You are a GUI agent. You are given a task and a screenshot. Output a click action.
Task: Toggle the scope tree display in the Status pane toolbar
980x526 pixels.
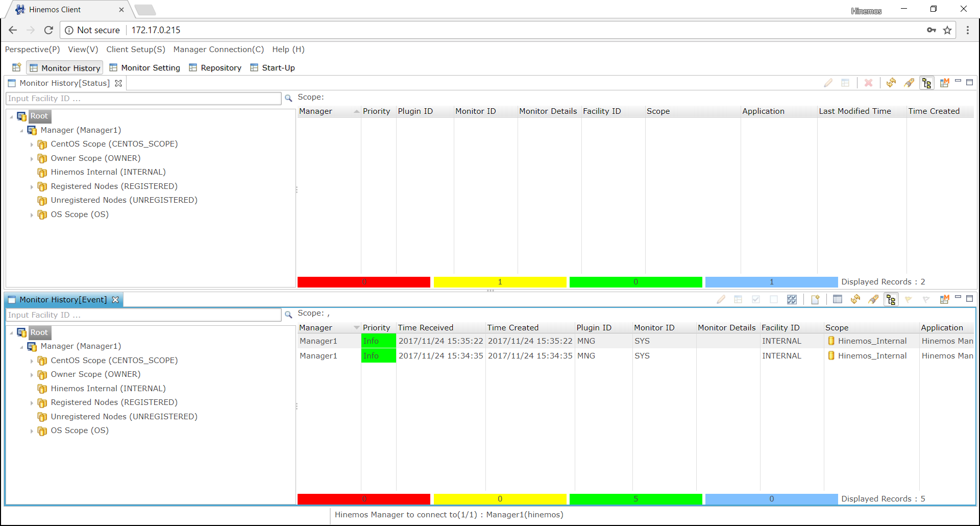[927, 83]
